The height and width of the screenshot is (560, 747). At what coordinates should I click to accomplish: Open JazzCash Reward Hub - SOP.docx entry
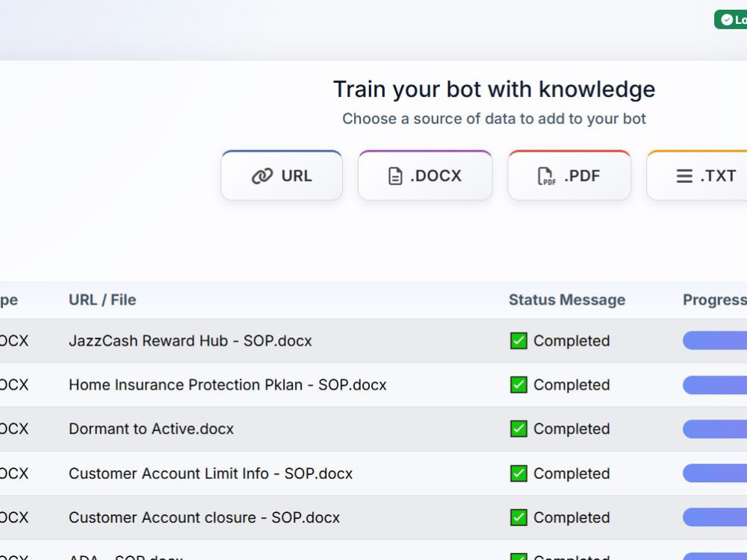pos(190,341)
